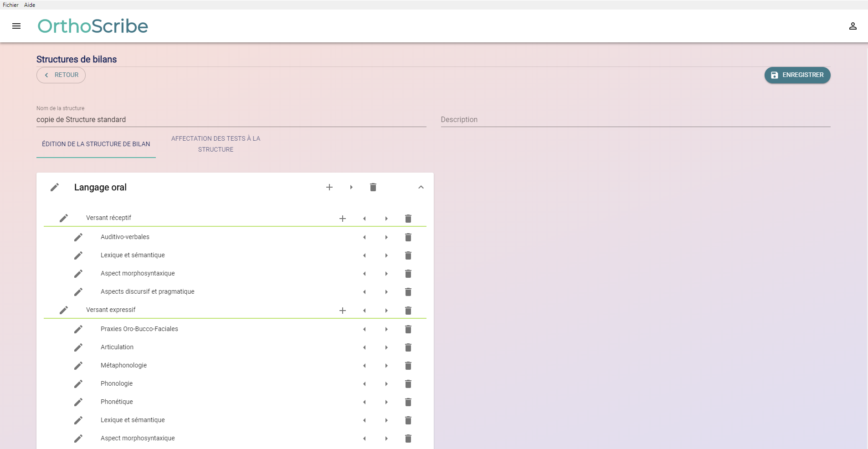This screenshot has width=868, height=449.
Task: Open the Fichier menu
Action: tap(10, 5)
